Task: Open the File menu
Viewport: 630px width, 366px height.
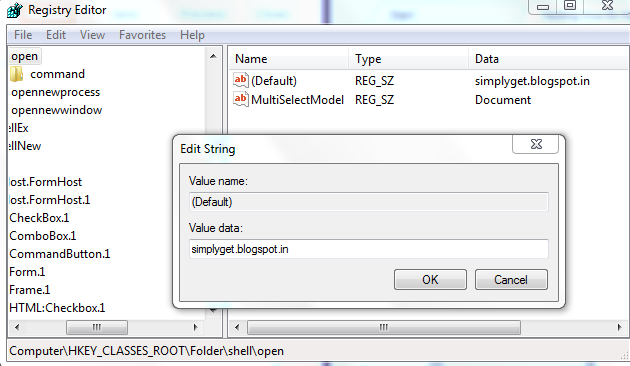Action: (23, 35)
